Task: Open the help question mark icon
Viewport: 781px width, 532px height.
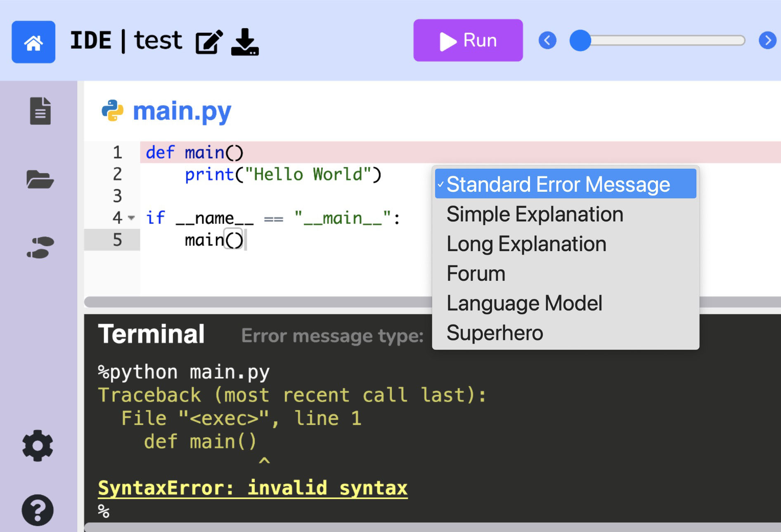Action: click(x=38, y=510)
